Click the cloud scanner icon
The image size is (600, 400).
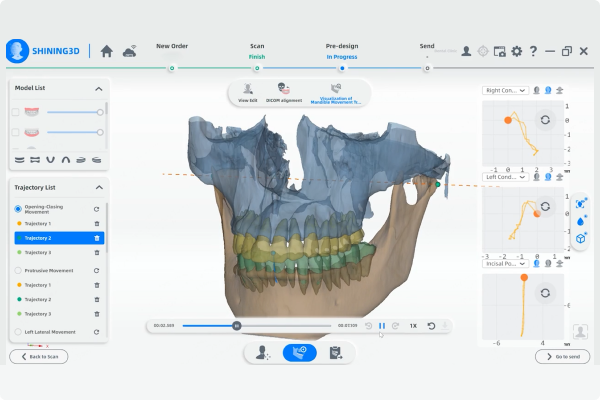tap(129, 51)
